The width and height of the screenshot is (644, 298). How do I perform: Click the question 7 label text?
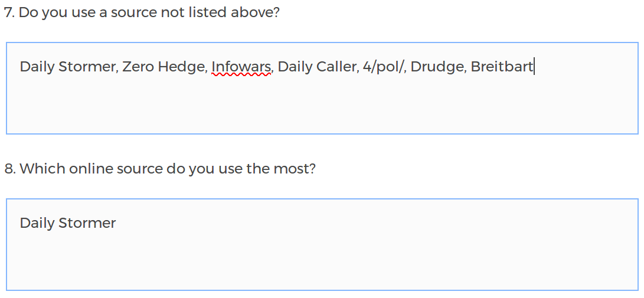click(142, 12)
